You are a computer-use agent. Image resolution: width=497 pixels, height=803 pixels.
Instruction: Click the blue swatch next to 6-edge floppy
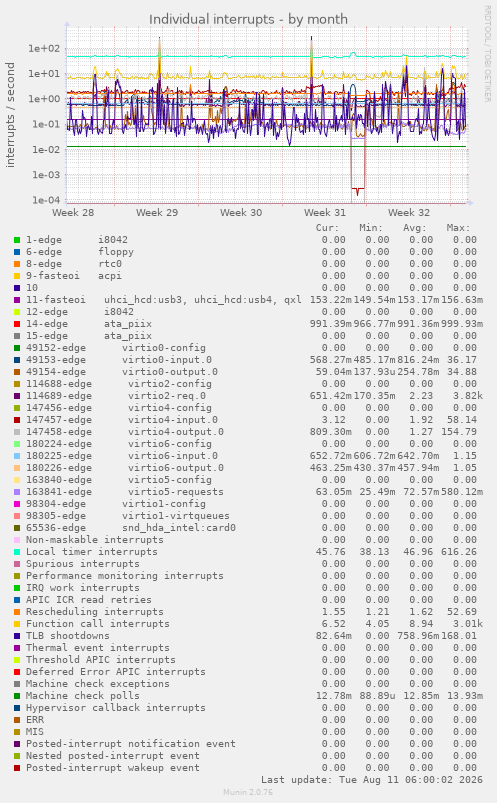click(17, 252)
